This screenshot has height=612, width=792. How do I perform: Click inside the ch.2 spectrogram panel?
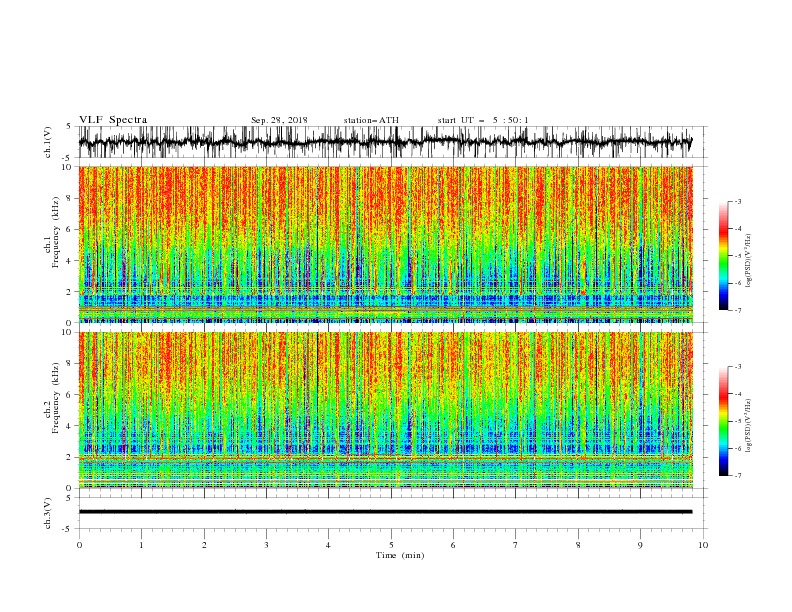pos(385,410)
